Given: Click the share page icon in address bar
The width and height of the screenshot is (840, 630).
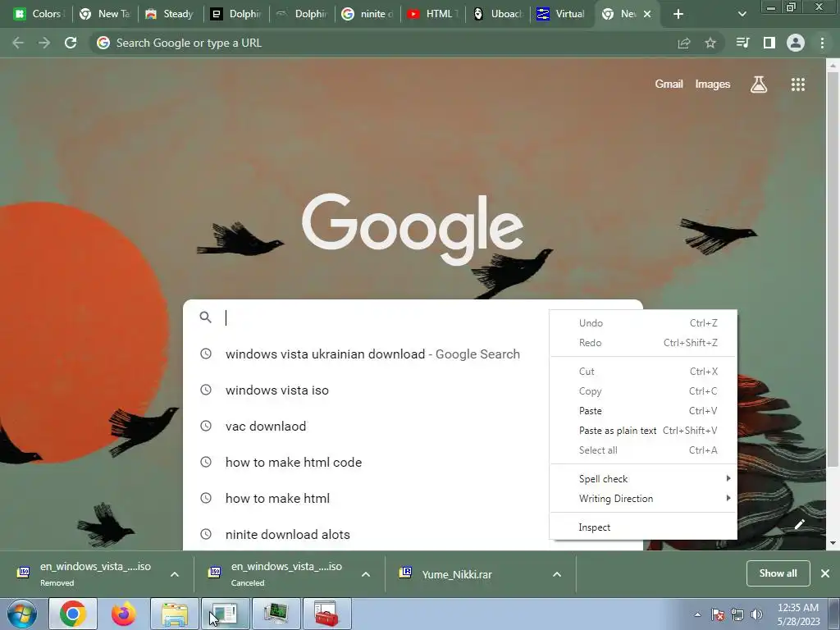Looking at the screenshot, I should [x=684, y=43].
